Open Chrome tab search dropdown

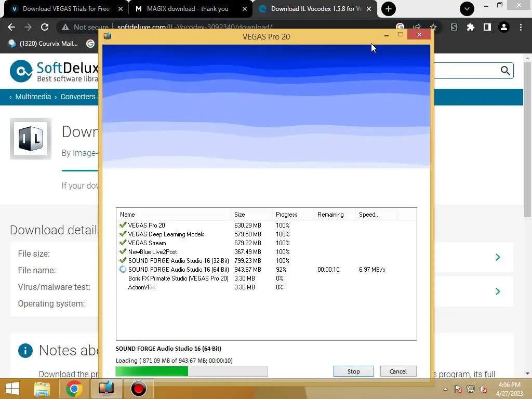coord(467,9)
